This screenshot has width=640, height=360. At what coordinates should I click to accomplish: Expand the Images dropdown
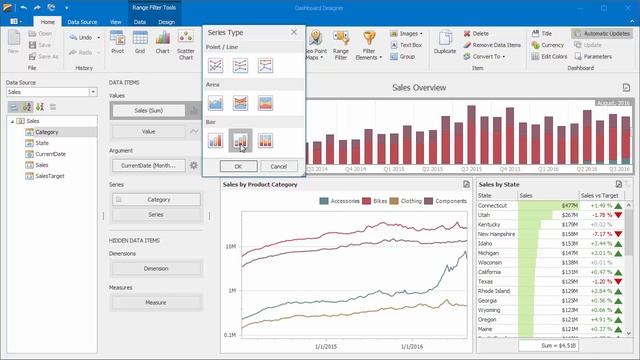pyautogui.click(x=421, y=33)
